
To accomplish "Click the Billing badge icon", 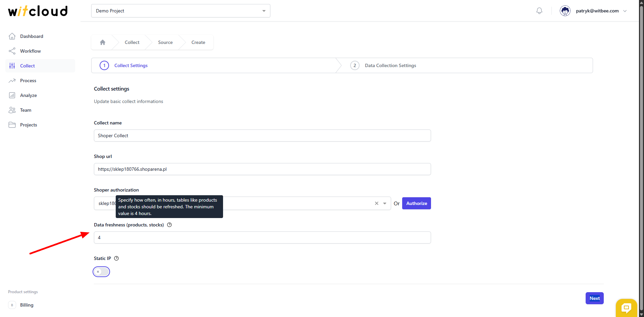I will click(12, 305).
